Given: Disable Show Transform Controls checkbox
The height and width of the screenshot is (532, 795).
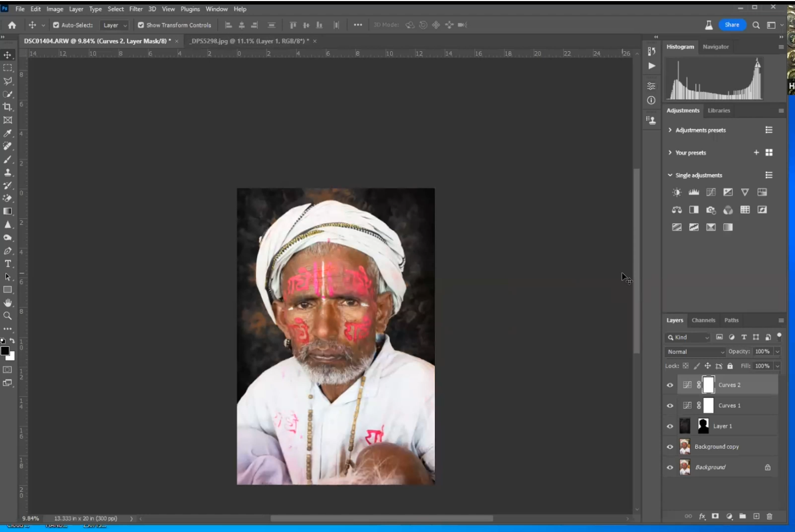Looking at the screenshot, I should (x=141, y=25).
